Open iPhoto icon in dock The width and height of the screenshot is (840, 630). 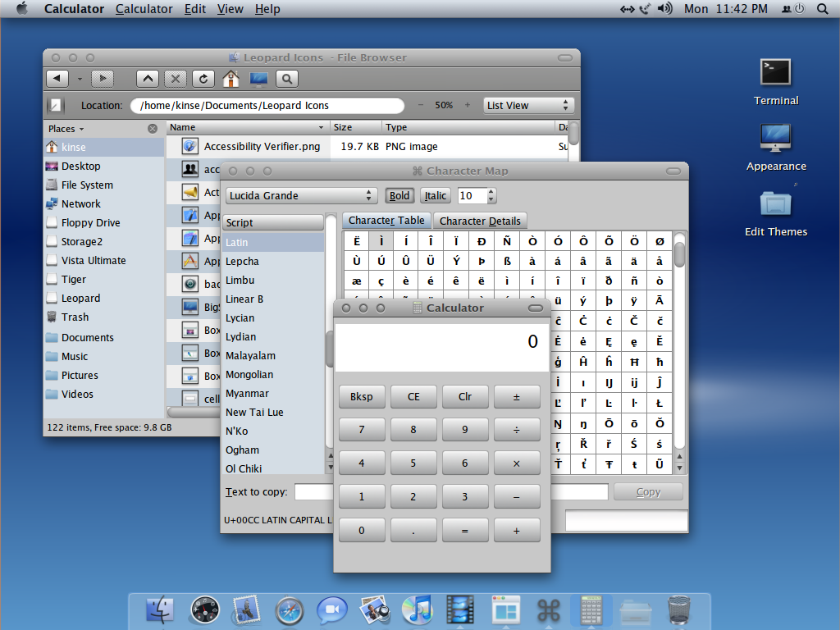(x=374, y=609)
